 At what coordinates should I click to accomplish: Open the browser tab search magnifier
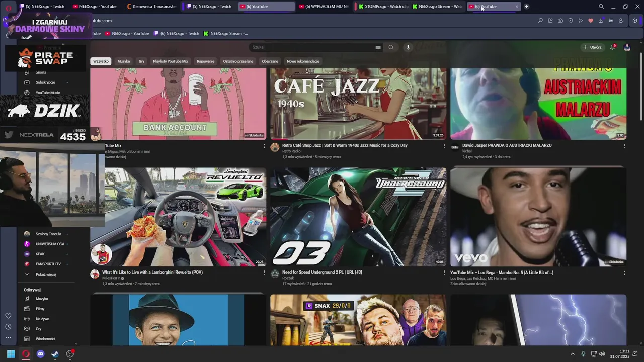(601, 7)
